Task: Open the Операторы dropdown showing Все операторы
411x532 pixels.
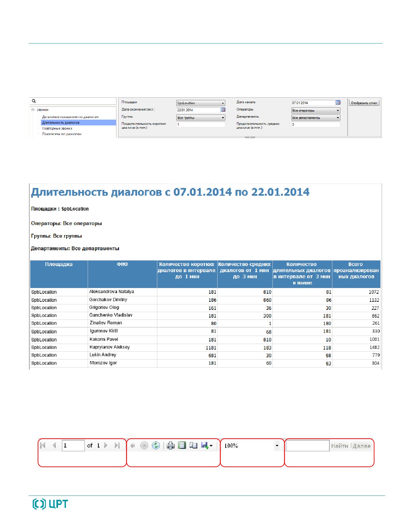Action: [x=316, y=110]
